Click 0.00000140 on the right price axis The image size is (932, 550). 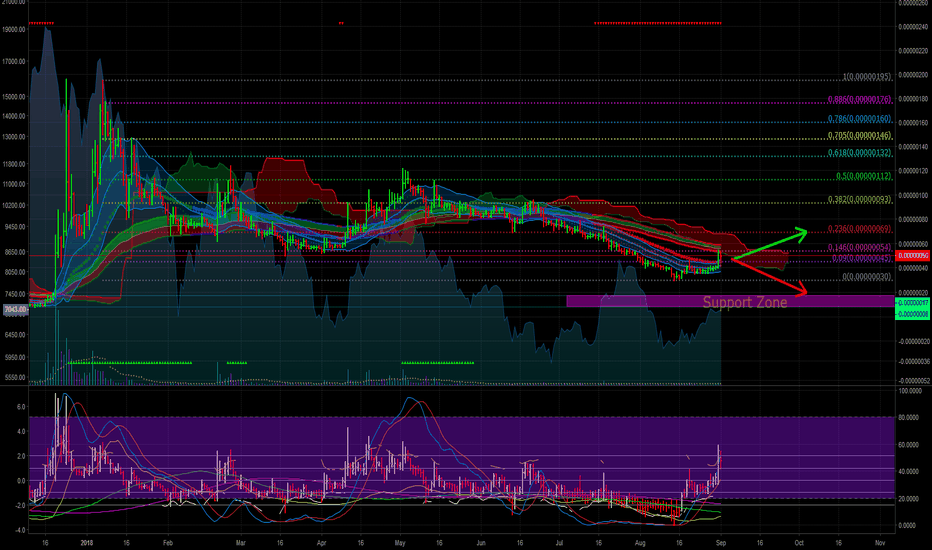pyautogui.click(x=914, y=147)
